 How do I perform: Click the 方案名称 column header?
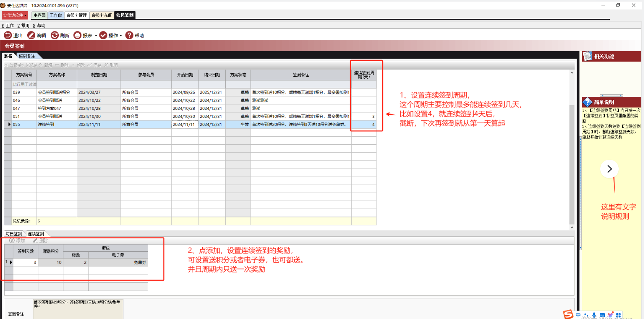point(57,75)
